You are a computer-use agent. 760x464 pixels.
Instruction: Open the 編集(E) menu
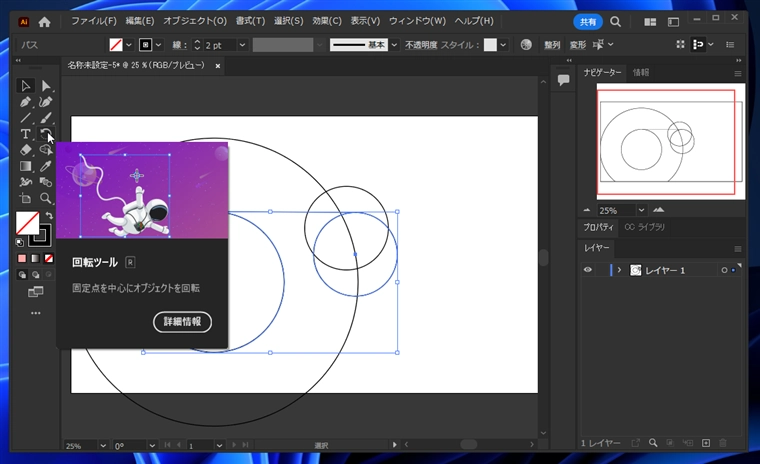point(140,21)
